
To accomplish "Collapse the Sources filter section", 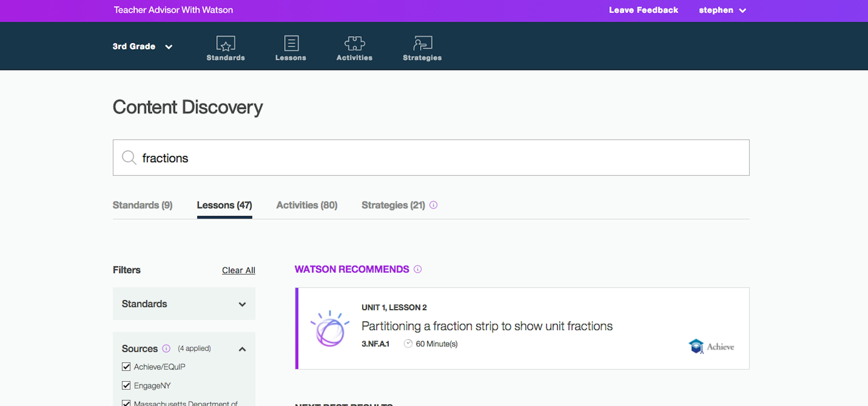I will click(x=242, y=349).
